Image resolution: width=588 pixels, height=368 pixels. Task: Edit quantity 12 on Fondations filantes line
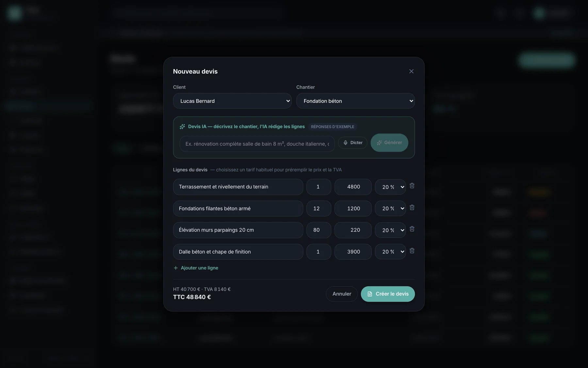(319, 208)
